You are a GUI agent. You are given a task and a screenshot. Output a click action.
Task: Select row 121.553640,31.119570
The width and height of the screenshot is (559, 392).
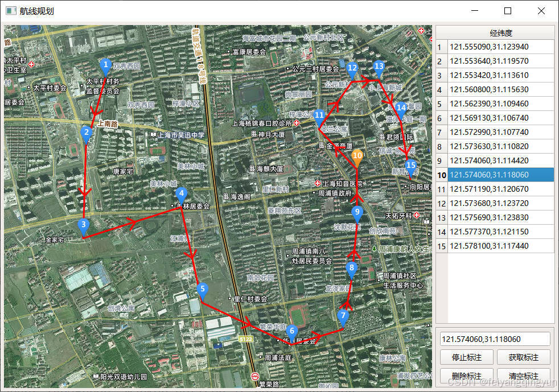point(501,61)
